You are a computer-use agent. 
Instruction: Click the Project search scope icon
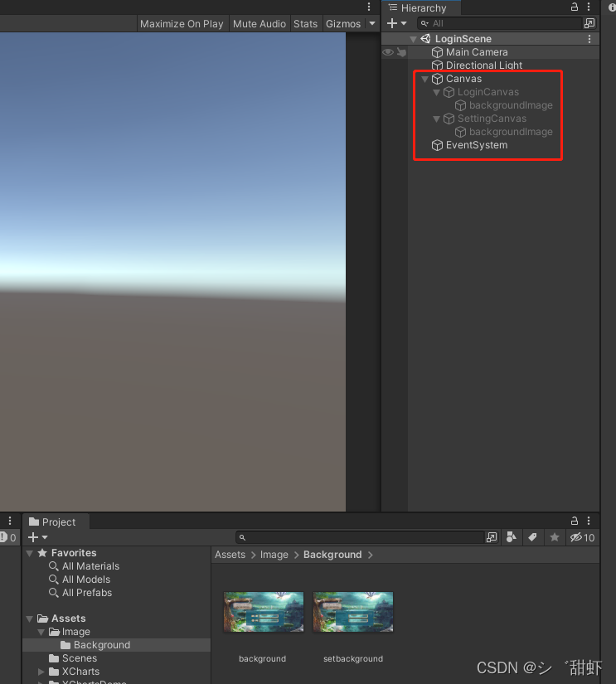(492, 537)
